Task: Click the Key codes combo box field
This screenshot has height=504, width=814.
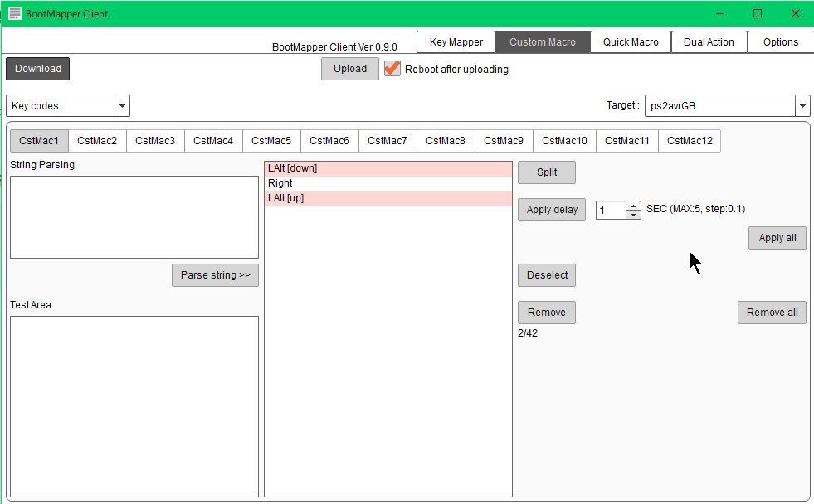Action: pos(61,106)
